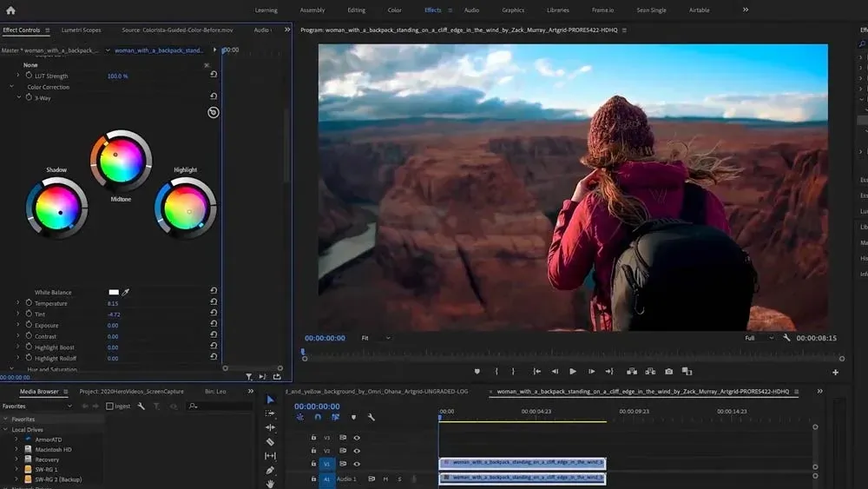
Task: Open the Fit zoom level dropdown
Action: (376, 338)
